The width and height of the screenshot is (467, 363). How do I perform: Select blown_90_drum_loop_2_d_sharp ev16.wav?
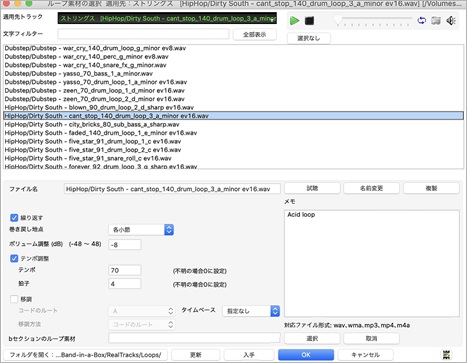click(233, 107)
